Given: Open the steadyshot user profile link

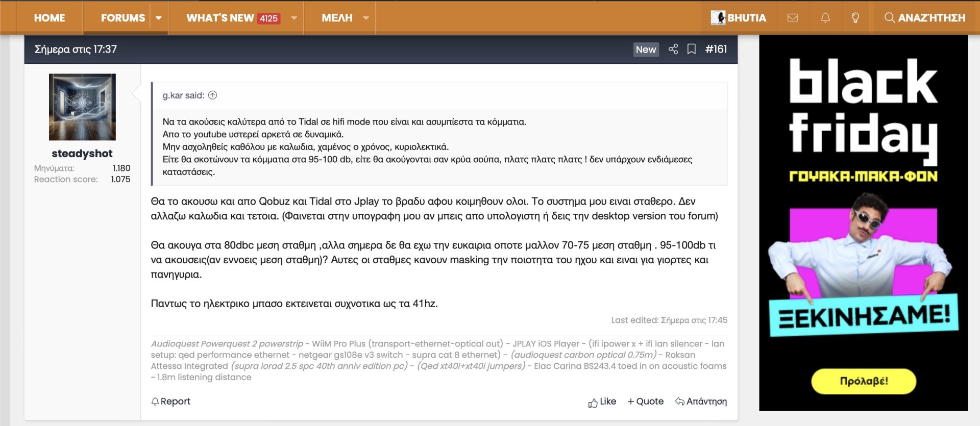Looking at the screenshot, I should coord(82,154).
